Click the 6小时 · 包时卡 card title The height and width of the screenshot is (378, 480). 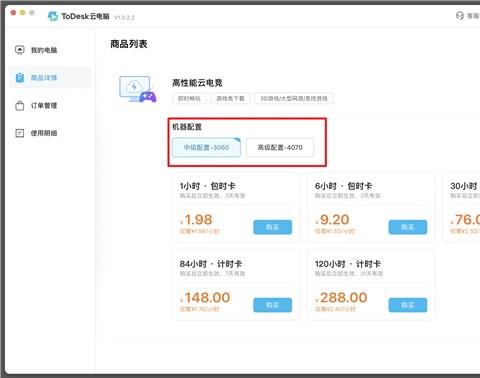343,186
